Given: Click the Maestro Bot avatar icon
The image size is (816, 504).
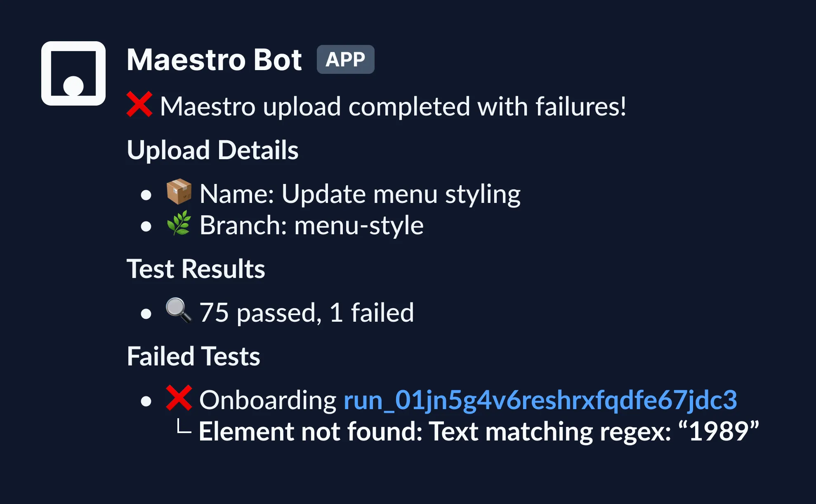Looking at the screenshot, I should coord(73,73).
